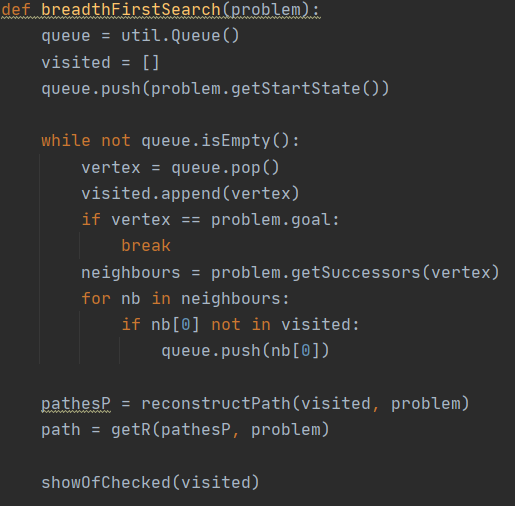Click the getR function call

(131, 430)
